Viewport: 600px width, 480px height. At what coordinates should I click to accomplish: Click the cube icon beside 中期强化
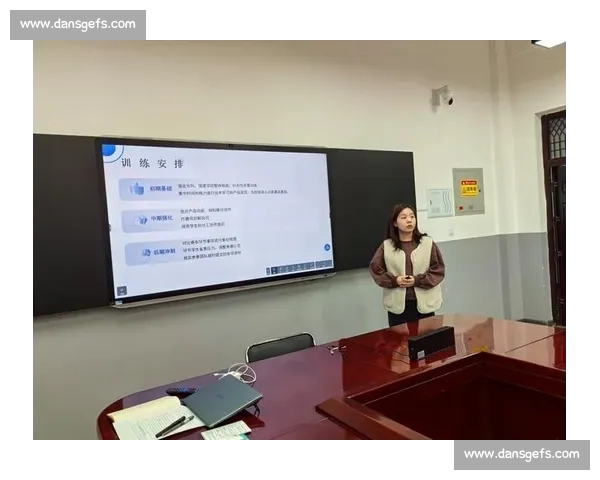[142, 220]
